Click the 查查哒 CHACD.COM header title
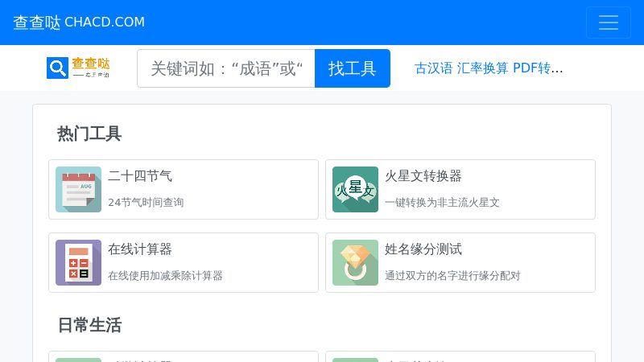644x362 pixels. pos(79,23)
